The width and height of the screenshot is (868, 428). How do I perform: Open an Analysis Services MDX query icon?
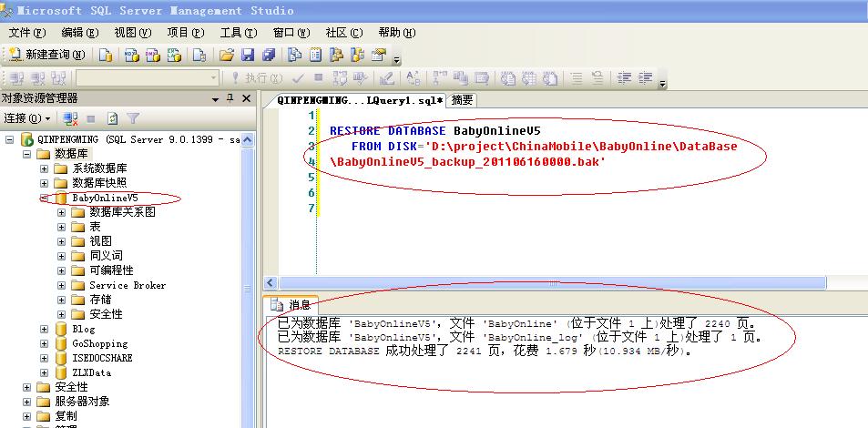point(131,55)
